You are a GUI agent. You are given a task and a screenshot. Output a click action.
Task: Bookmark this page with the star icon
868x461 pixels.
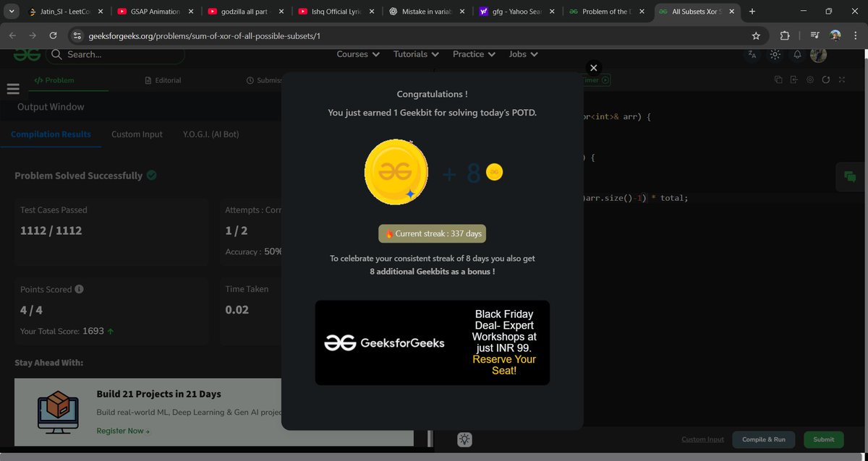point(756,35)
